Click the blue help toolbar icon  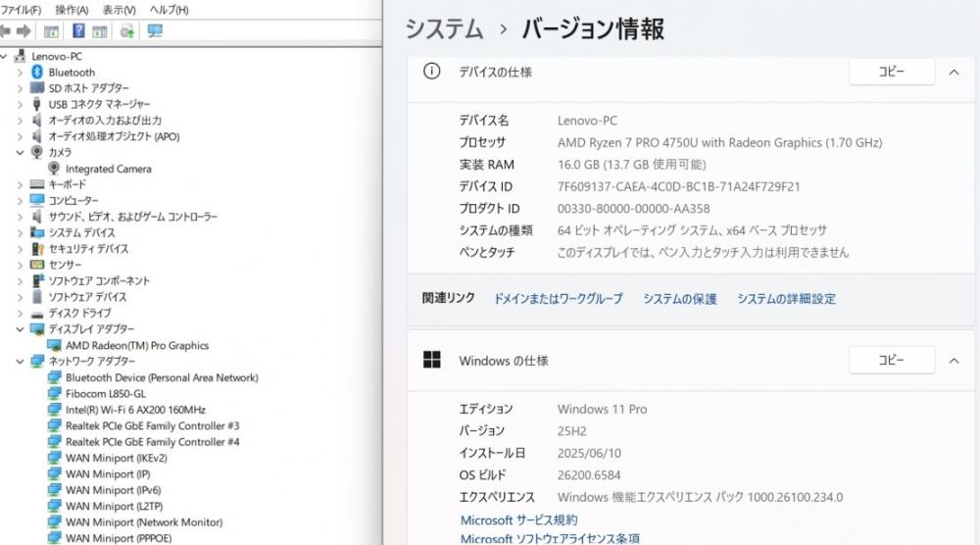click(78, 30)
